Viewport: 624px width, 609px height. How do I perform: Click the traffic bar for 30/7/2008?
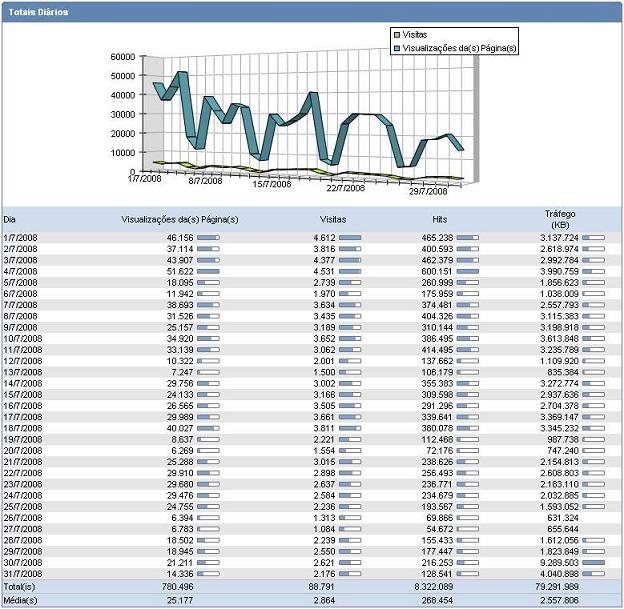[x=594, y=561]
